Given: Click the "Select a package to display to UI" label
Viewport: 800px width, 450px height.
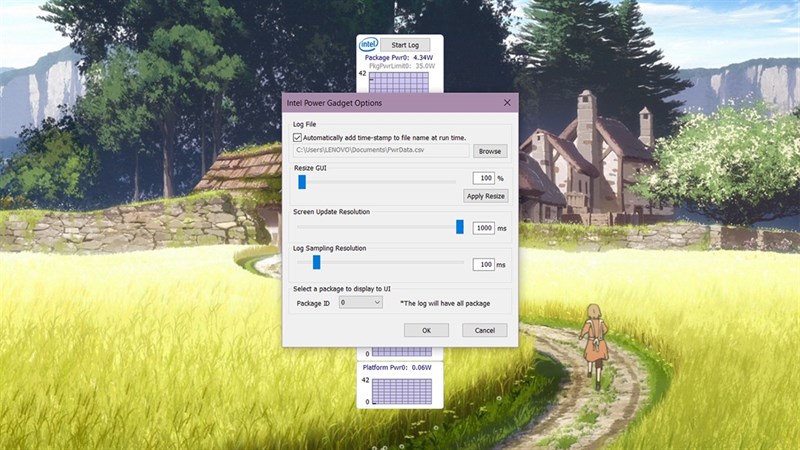Looking at the screenshot, I should [342, 289].
